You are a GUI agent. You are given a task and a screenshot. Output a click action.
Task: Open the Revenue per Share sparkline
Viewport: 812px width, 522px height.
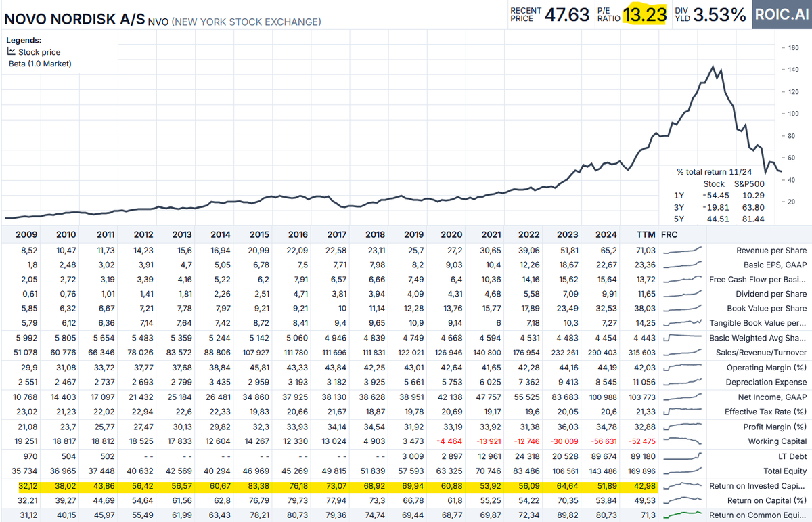coord(683,251)
